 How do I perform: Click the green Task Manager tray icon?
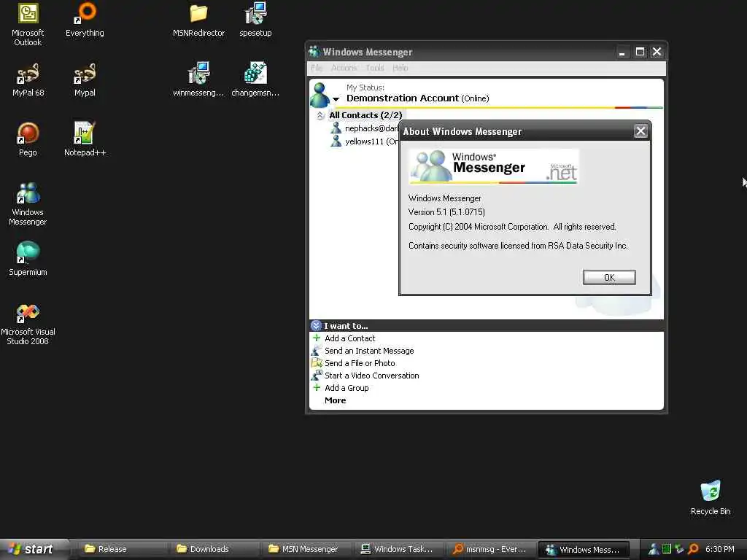click(667, 549)
